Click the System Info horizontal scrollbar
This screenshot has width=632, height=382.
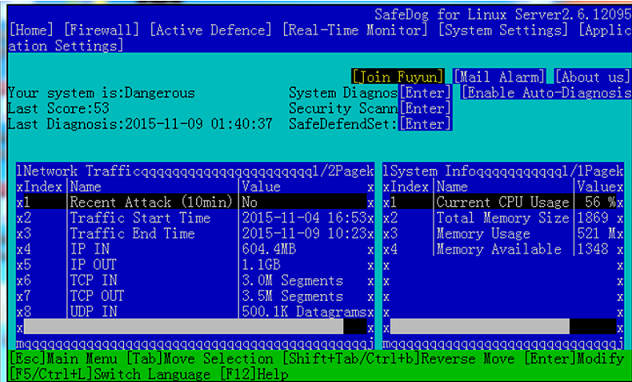pyautogui.click(x=503, y=327)
